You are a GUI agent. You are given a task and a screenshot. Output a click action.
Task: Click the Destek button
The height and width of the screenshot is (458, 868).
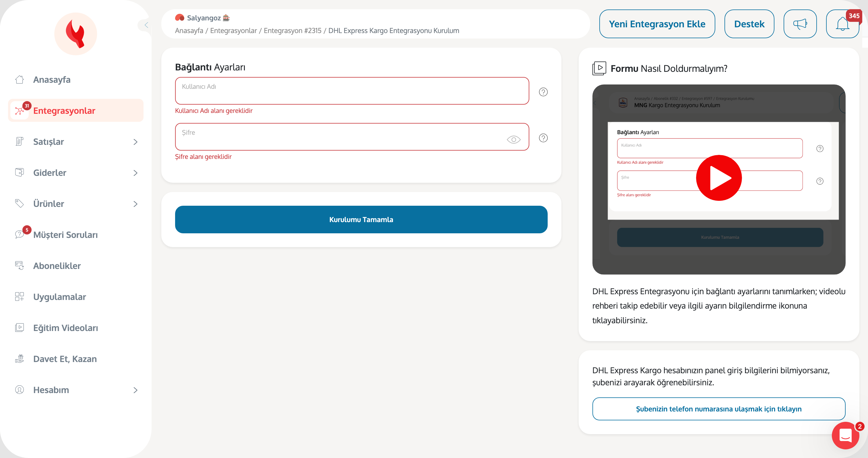pos(749,24)
